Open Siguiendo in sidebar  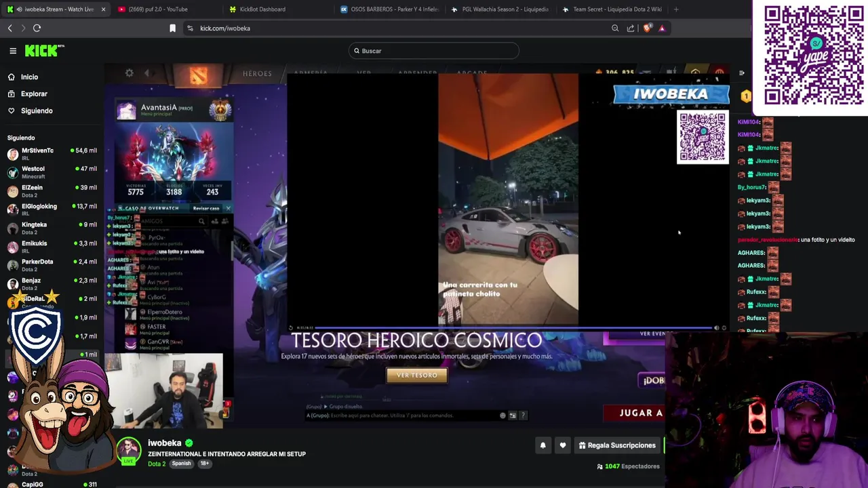coord(37,110)
